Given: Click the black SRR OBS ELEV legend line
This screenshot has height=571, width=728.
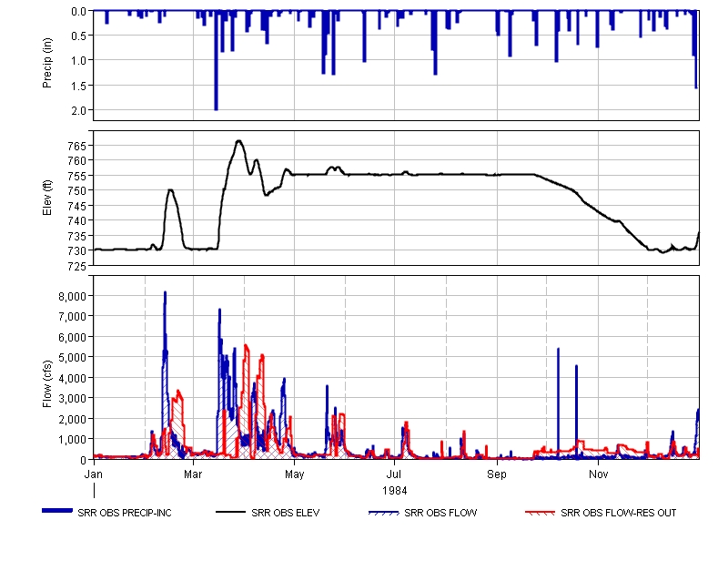Looking at the screenshot, I should (x=231, y=512).
